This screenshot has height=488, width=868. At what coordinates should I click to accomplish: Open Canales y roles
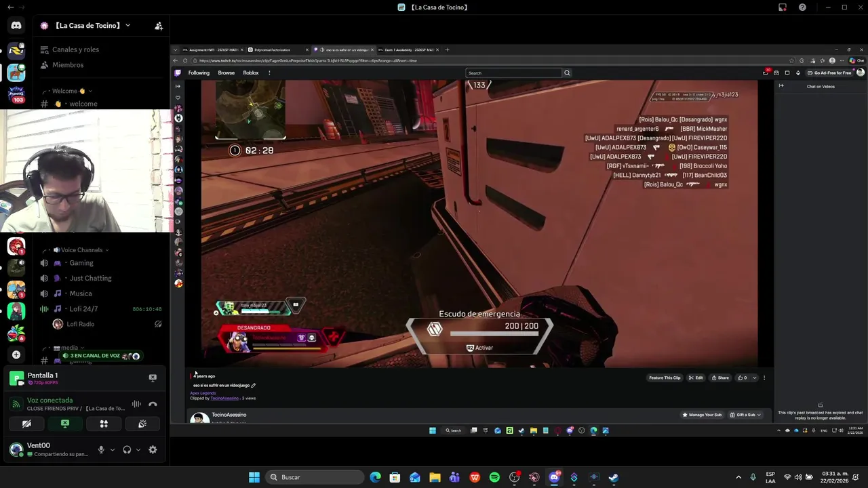(75, 49)
